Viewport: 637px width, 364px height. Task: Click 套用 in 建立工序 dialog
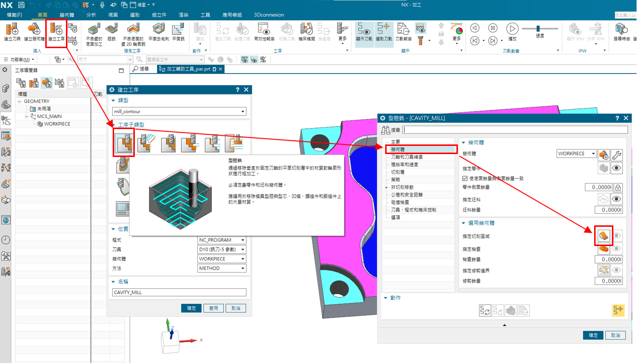pyautogui.click(x=213, y=308)
